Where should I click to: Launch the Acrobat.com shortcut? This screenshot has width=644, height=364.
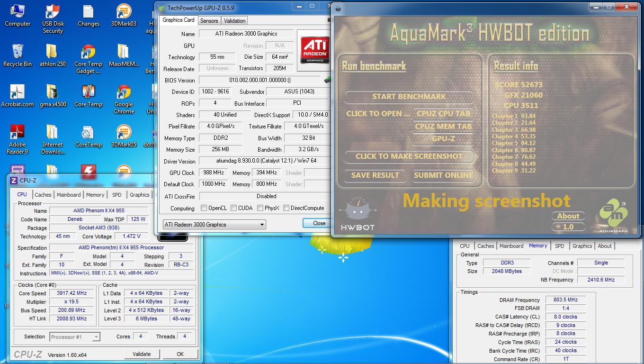18,96
